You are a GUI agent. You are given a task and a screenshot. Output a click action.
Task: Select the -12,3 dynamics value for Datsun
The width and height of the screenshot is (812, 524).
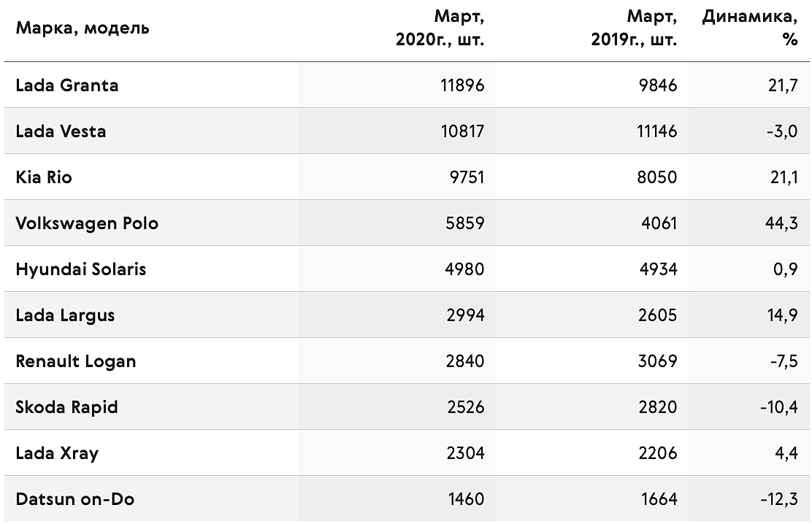pos(779,499)
